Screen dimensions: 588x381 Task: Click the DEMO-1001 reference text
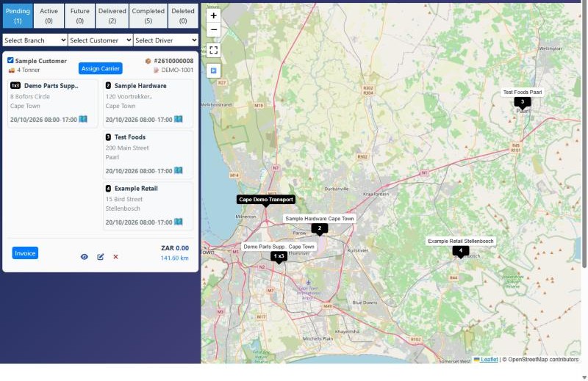pyautogui.click(x=177, y=70)
